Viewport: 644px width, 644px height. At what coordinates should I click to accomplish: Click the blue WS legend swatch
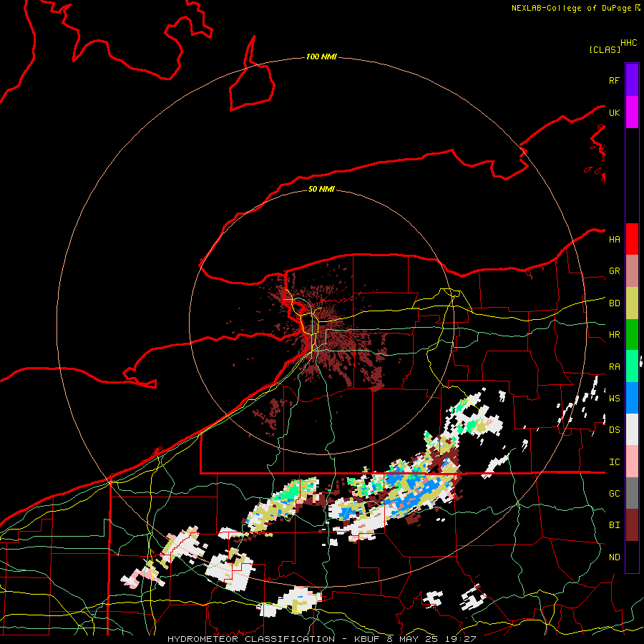click(x=632, y=398)
